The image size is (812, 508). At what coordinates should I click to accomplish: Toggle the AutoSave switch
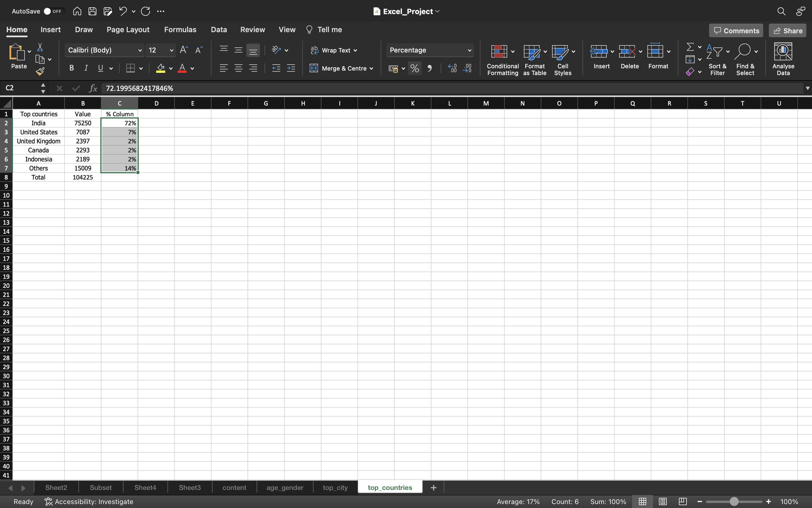point(53,11)
